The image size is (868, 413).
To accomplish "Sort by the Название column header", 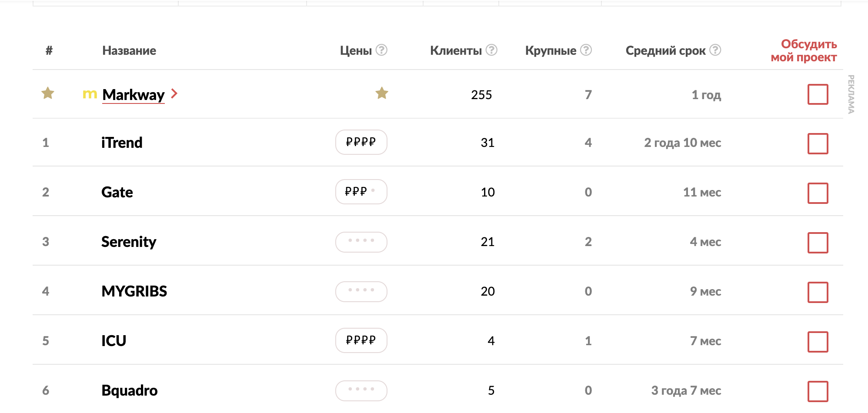I will (129, 51).
